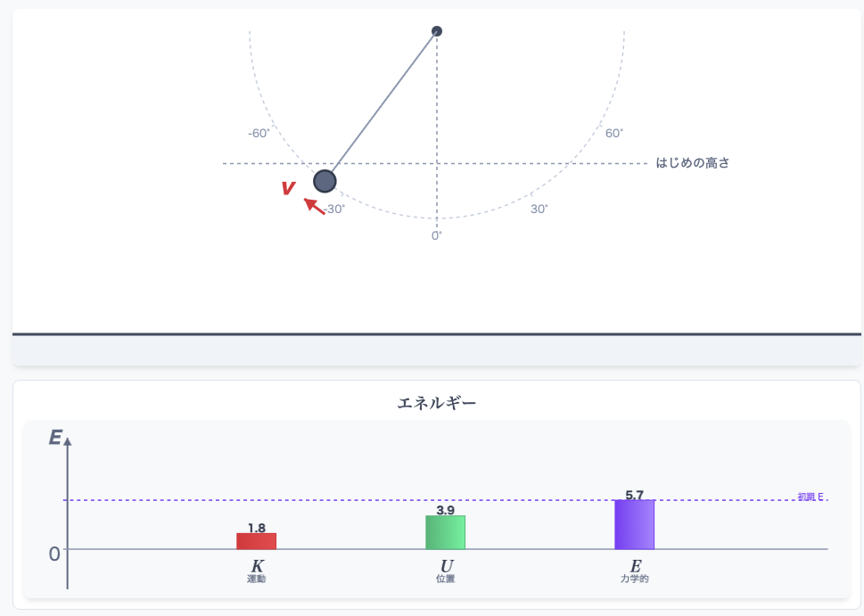Click the -60° angle marker

coord(259,134)
